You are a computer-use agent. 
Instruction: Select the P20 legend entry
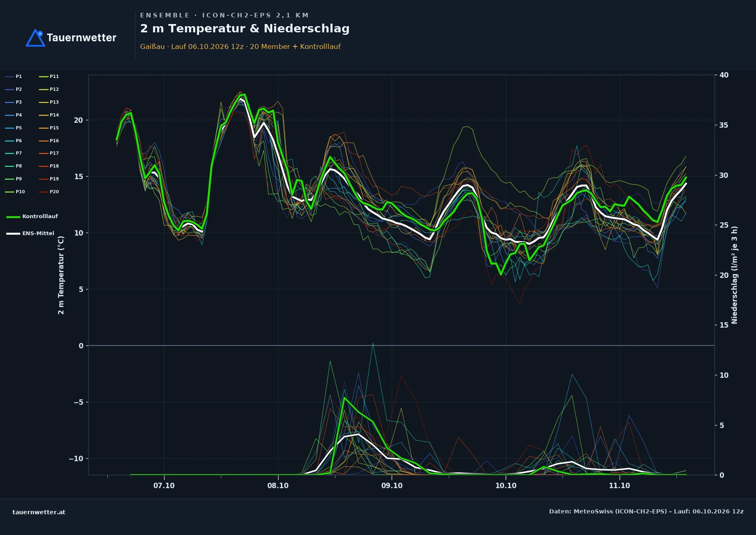coord(49,192)
